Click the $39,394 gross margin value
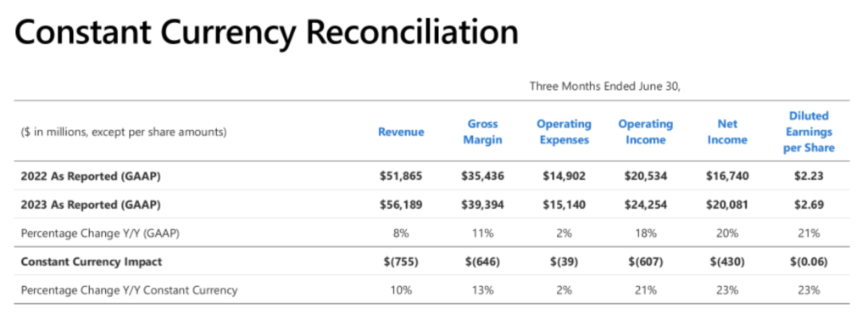Screen dimensions: 868x326 click(x=482, y=205)
